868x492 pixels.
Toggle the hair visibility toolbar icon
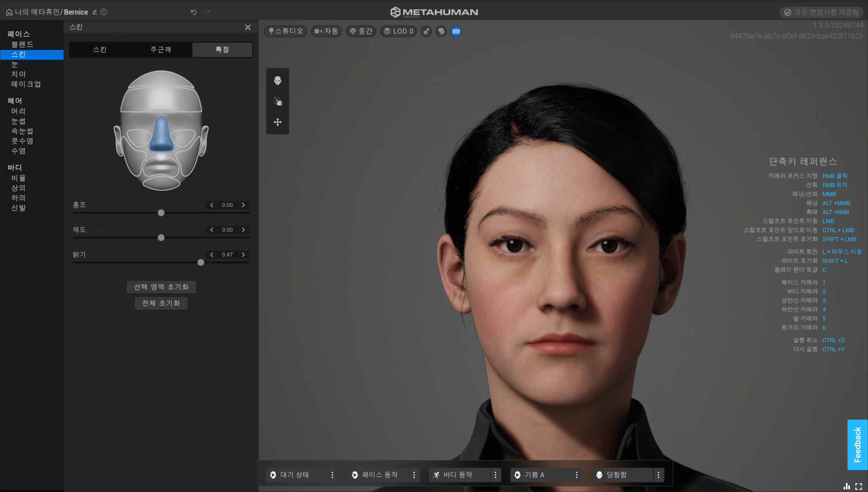(426, 31)
